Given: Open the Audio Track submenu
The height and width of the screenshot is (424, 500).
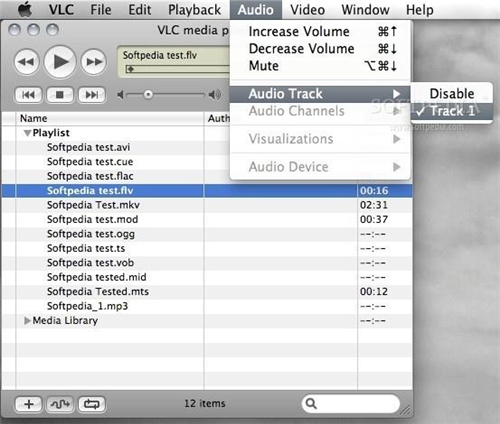Looking at the screenshot, I should [320, 94].
